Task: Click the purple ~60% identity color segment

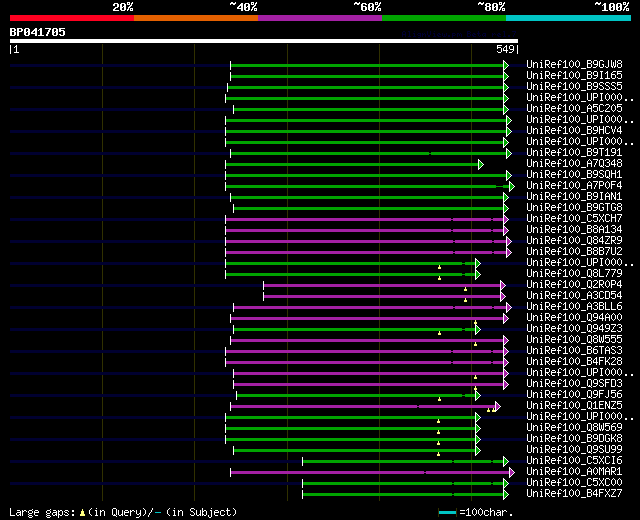Action: point(320,18)
